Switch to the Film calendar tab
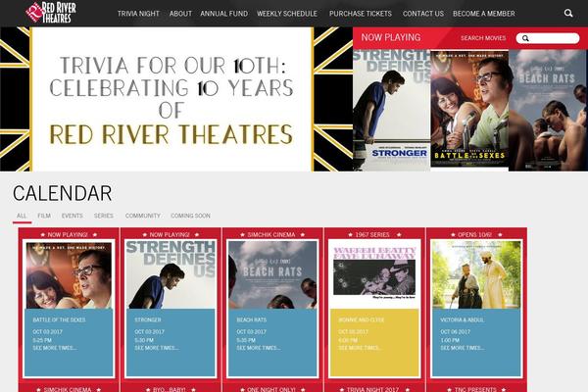Viewport: 588px width, 392px height. tap(44, 216)
